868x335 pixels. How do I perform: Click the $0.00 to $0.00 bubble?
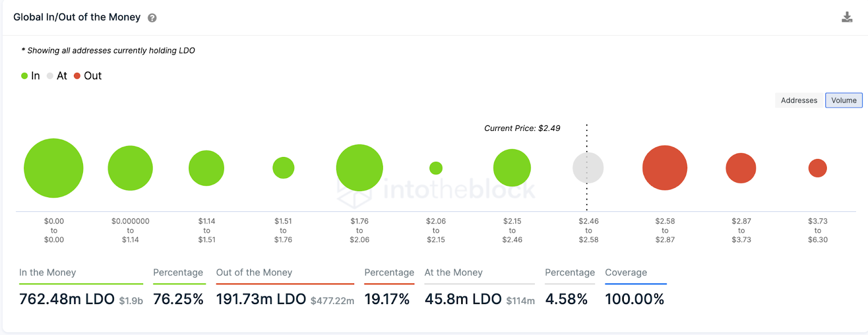click(54, 168)
